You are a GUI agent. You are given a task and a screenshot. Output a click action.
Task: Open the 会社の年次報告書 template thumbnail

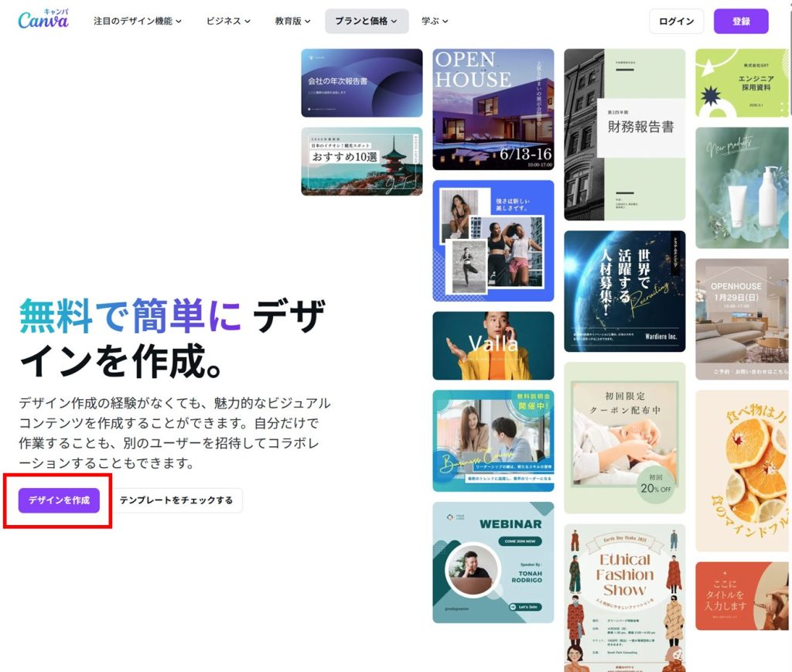coord(362,83)
